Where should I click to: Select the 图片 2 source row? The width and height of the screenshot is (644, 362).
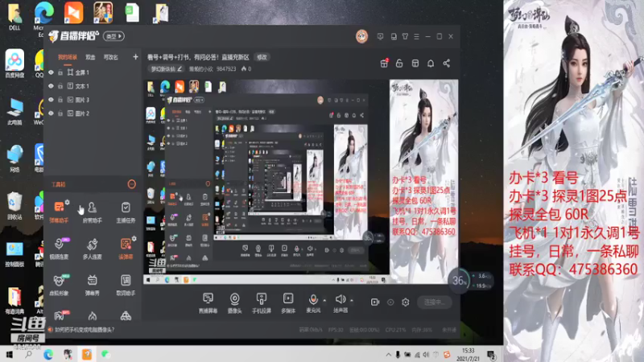tap(93, 113)
